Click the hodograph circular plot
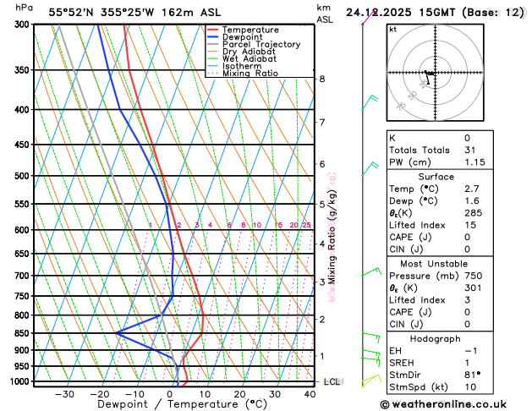532x411 pixels. click(x=435, y=73)
